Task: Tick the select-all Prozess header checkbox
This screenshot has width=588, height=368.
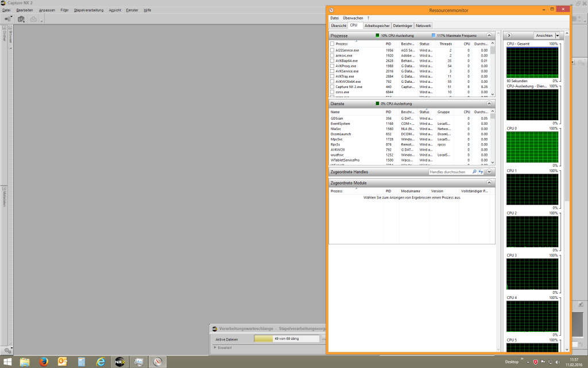Action: [332, 44]
